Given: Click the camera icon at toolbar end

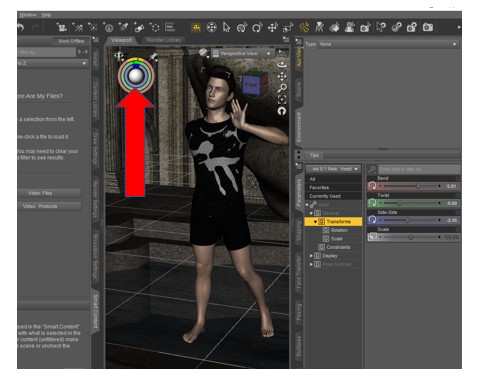Looking at the screenshot, I should [x=428, y=27].
